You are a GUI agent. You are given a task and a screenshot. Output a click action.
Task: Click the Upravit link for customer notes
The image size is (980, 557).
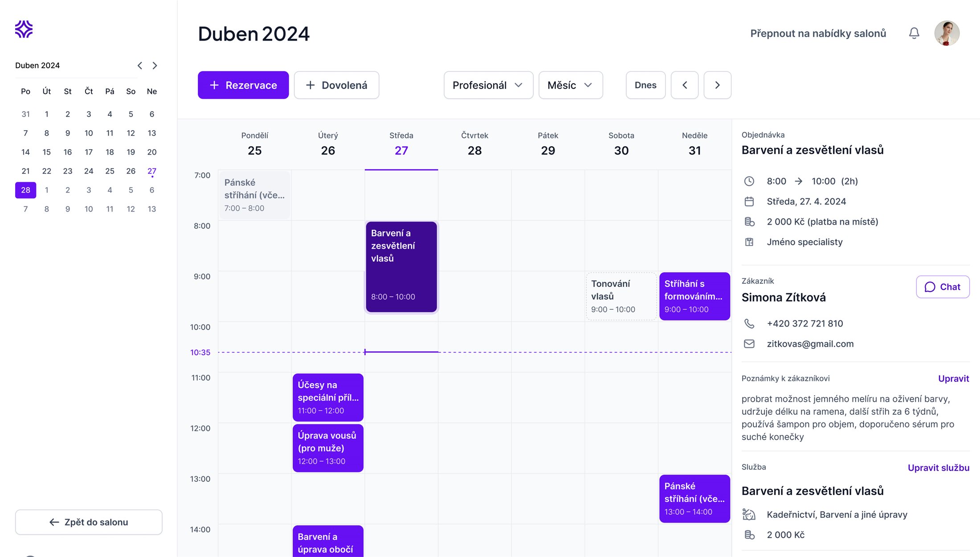pyautogui.click(x=953, y=379)
